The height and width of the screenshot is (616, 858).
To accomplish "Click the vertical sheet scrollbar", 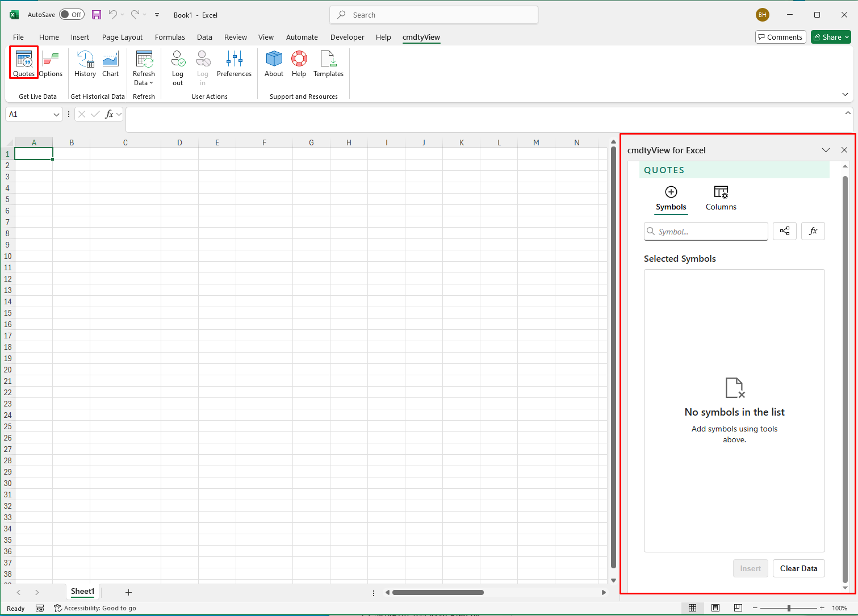I will [613, 358].
